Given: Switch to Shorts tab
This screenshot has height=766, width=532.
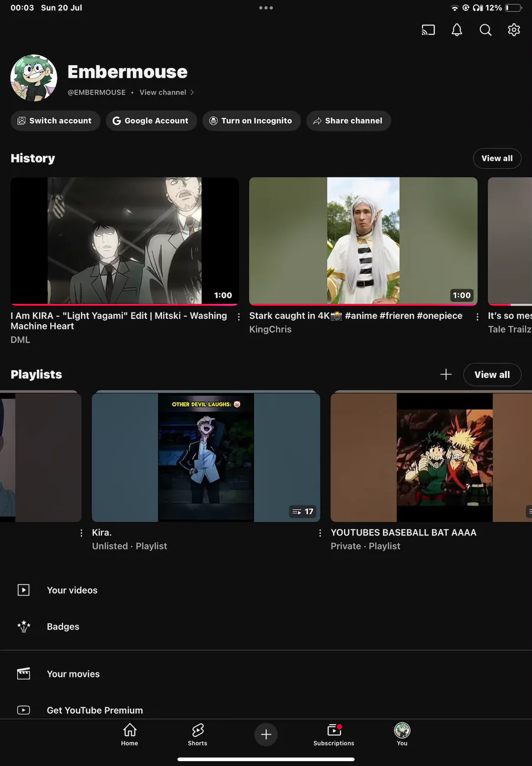Looking at the screenshot, I should pyautogui.click(x=197, y=734).
